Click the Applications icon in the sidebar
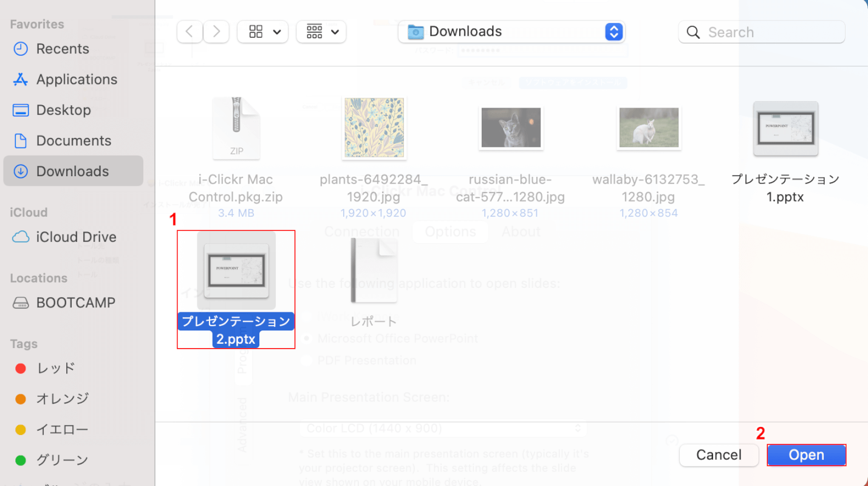Screen dimensions: 868x486 [21, 80]
